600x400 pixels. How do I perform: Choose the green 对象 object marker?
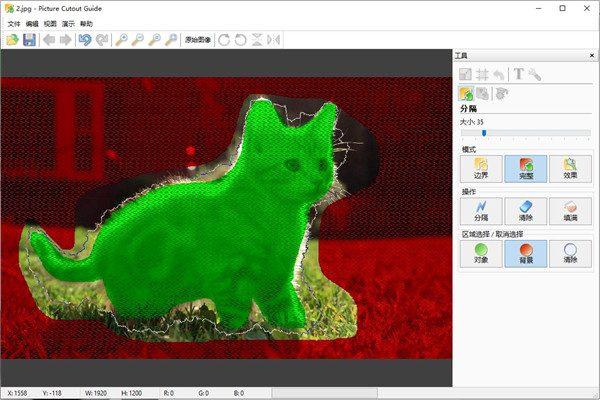pos(481,253)
